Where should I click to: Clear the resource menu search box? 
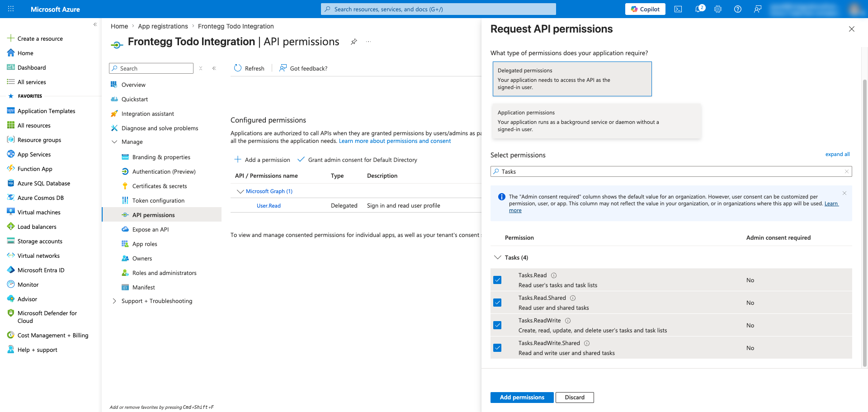[x=201, y=68]
